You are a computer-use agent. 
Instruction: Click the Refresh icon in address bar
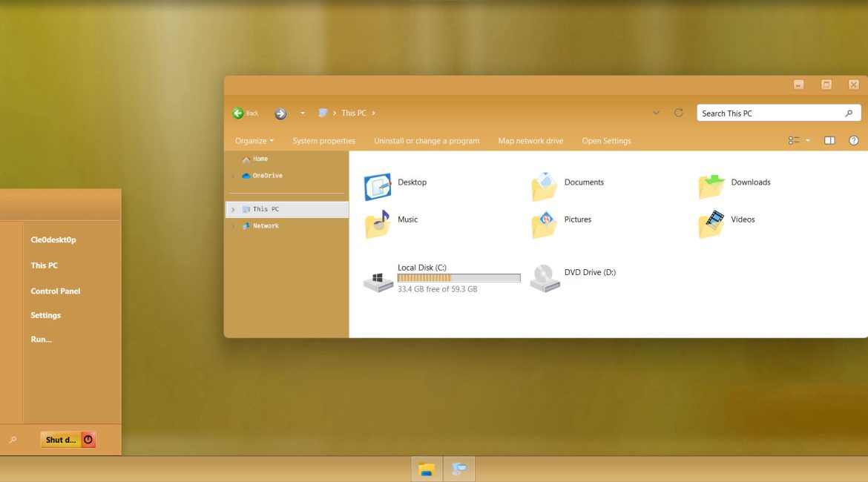pos(678,113)
